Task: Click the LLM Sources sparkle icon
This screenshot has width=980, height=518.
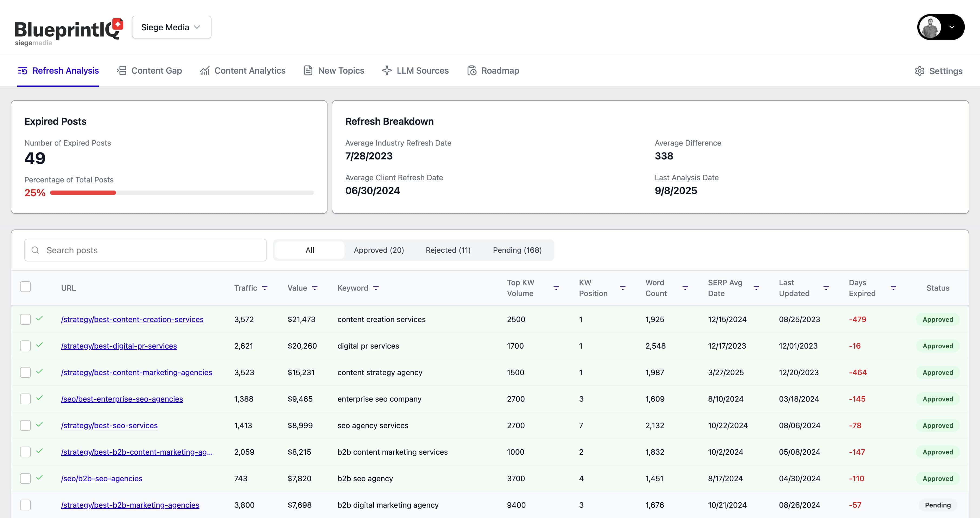Action: [x=386, y=70]
